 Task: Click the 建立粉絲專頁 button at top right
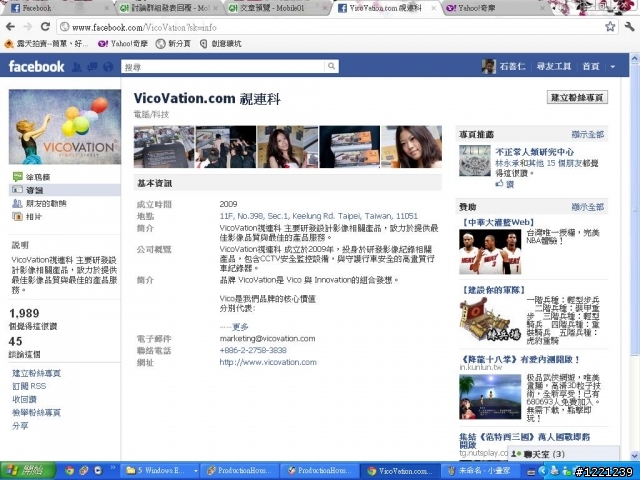pos(577,97)
